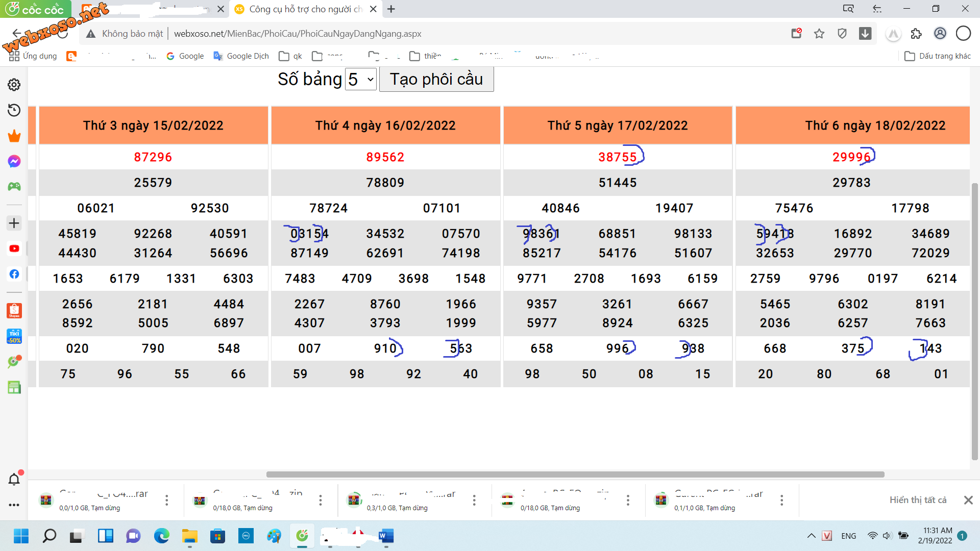The width and height of the screenshot is (980, 551).
Task: Open the green game controller sidebar icon
Action: point(14,187)
